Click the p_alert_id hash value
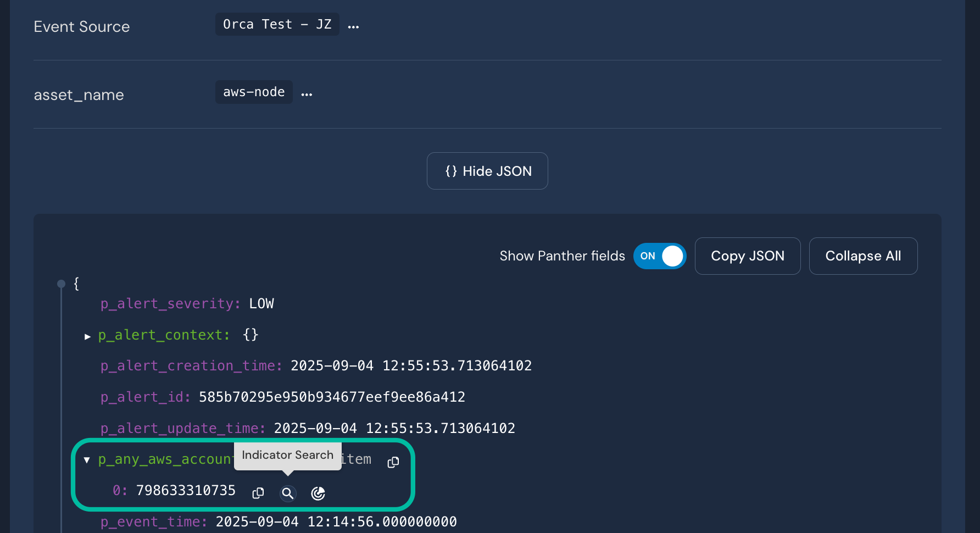The height and width of the screenshot is (533, 980). click(332, 397)
